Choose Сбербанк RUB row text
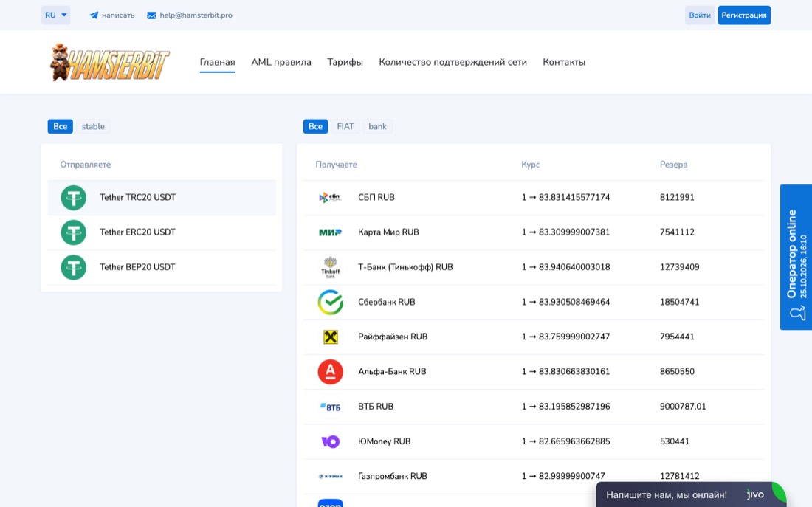Screen dimensions: 812x507 click(x=386, y=302)
